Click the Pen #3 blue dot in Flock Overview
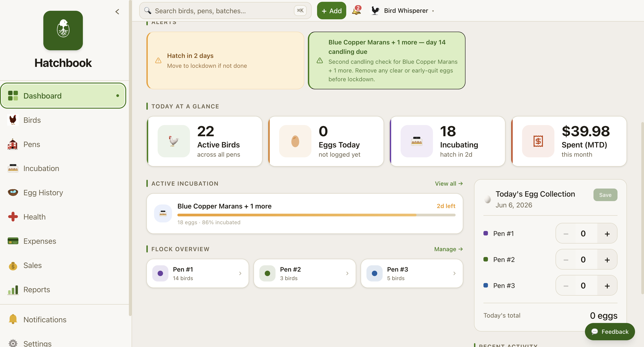 point(374,273)
